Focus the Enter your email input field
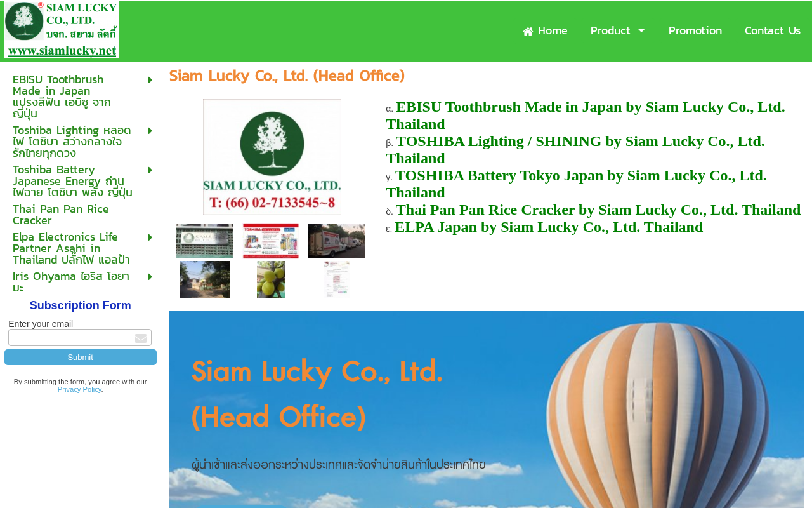This screenshot has width=812, height=508. click(x=80, y=338)
